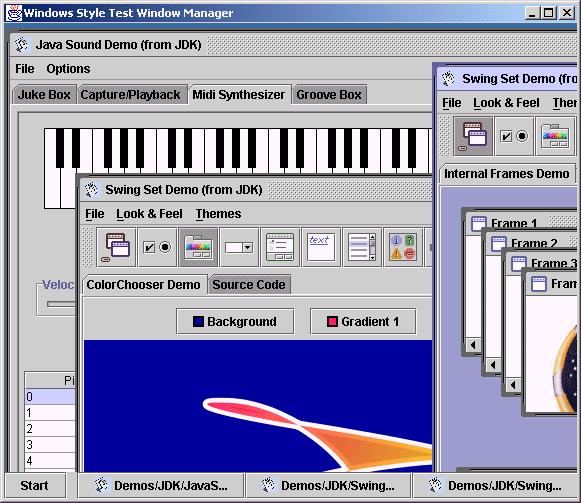Click the FileChooser demo toolbar icon
The height and width of the screenshot is (503, 581).
(x=280, y=247)
